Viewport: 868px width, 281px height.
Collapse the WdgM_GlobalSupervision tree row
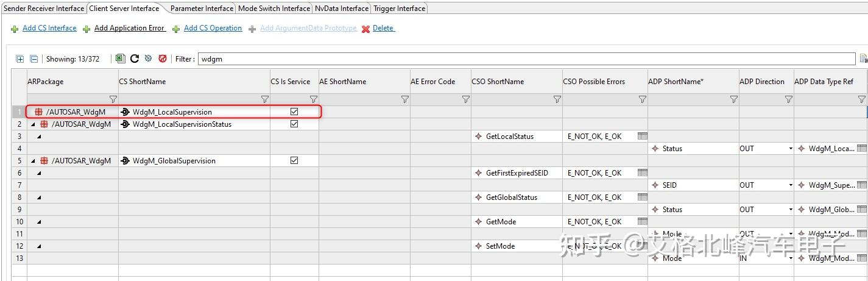(x=34, y=161)
